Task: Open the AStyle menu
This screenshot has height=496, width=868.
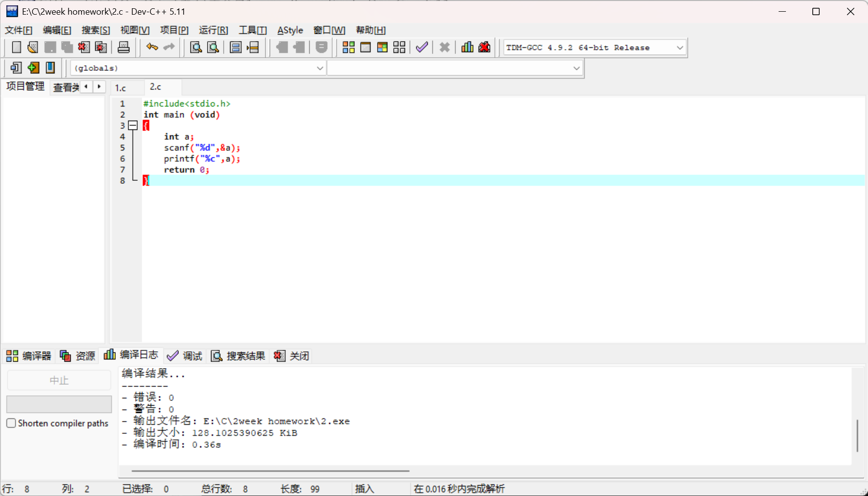Action: click(x=290, y=30)
